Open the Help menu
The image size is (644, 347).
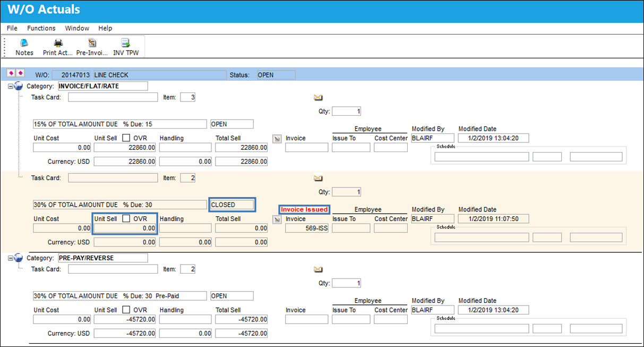(105, 28)
